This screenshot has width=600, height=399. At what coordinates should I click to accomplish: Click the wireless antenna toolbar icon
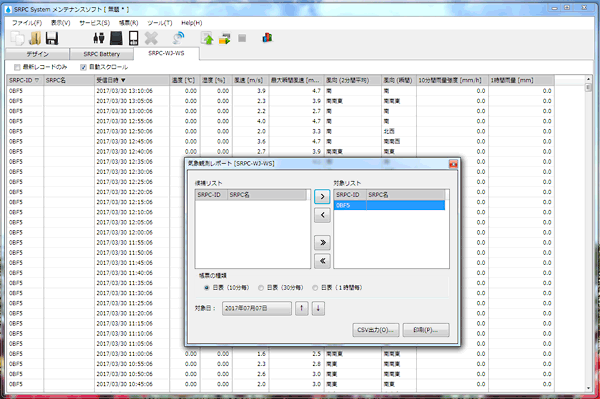pyautogui.click(x=178, y=38)
